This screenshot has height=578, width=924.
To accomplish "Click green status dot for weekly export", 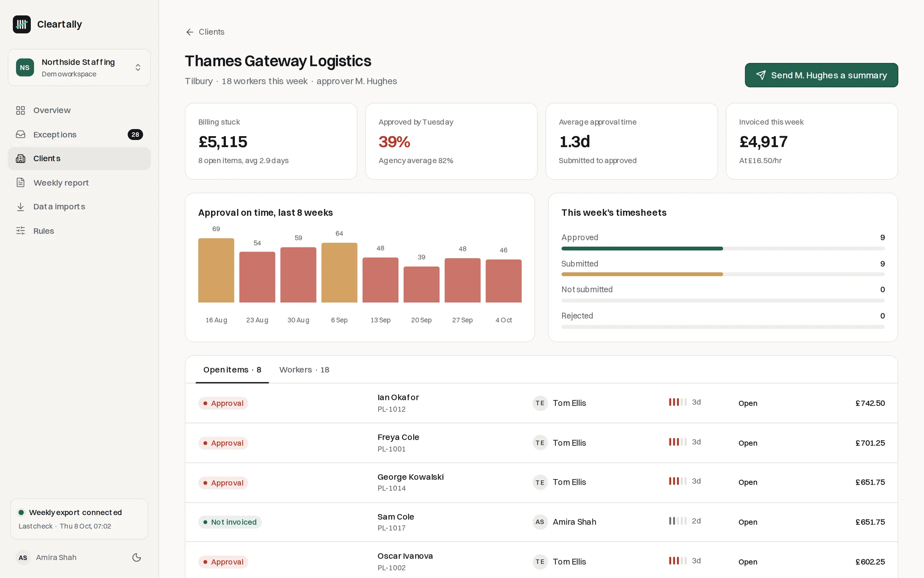I will tap(21, 512).
